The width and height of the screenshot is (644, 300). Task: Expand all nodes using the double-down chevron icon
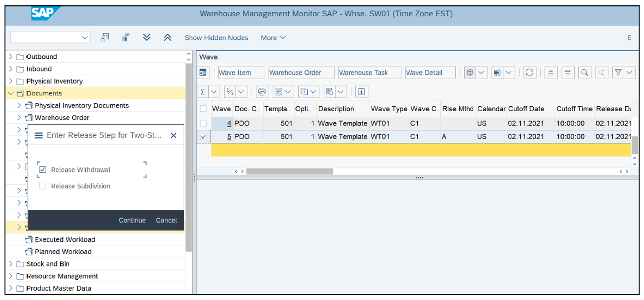(147, 38)
